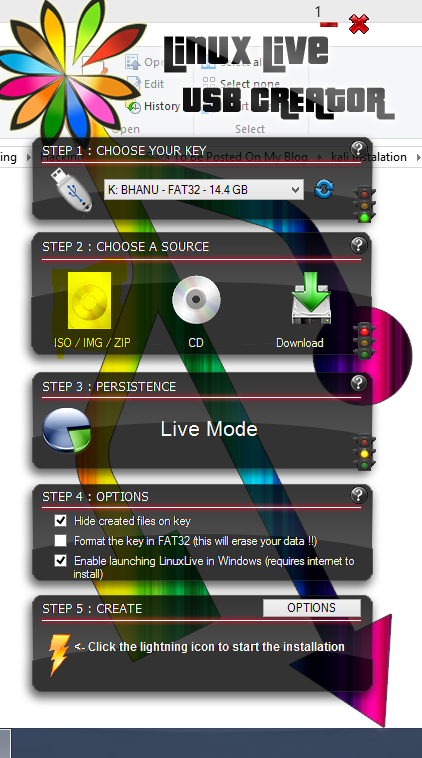
Task: Click the USB key drive icon
Action: [x=72, y=190]
